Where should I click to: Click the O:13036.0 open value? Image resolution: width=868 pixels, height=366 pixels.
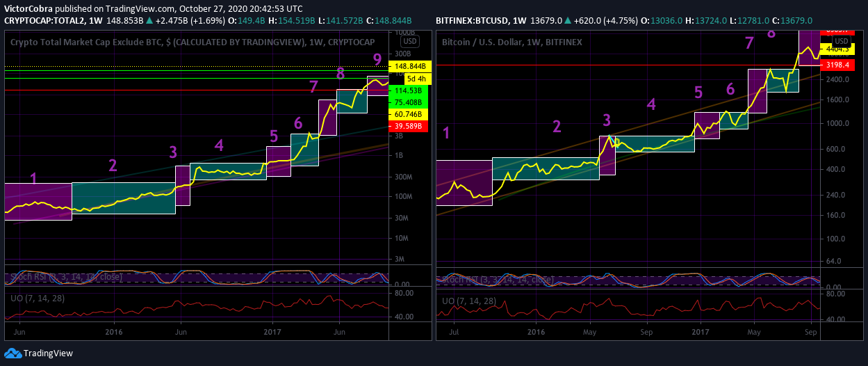click(x=661, y=20)
